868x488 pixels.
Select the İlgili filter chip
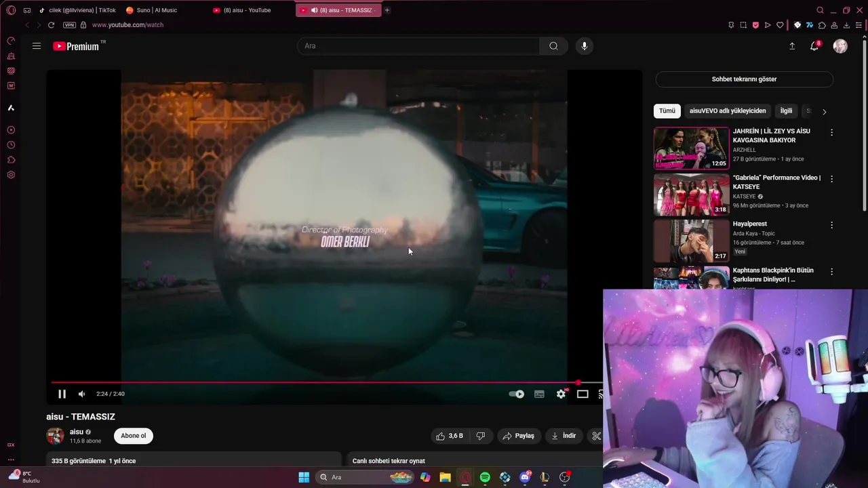point(786,111)
